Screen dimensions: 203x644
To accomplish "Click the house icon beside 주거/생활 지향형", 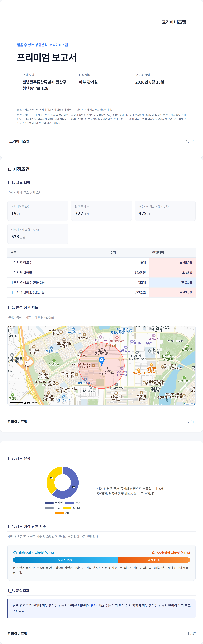I will [x=154, y=553].
